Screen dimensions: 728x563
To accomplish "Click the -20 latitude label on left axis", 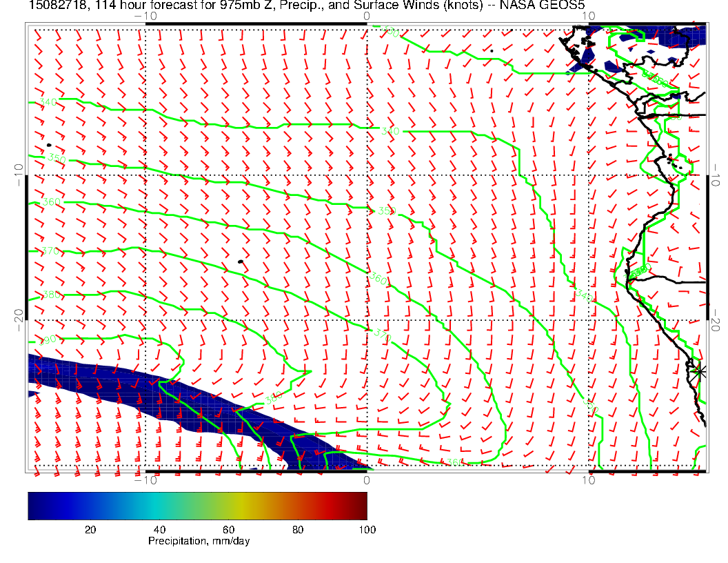I will click(x=17, y=315).
